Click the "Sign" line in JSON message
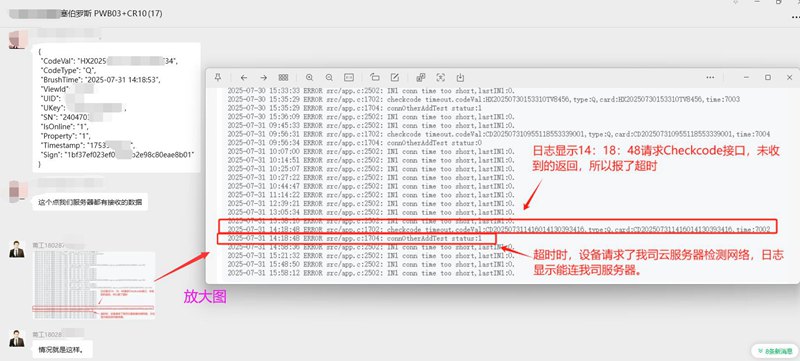This screenshot has height=361, width=800. coord(117,154)
